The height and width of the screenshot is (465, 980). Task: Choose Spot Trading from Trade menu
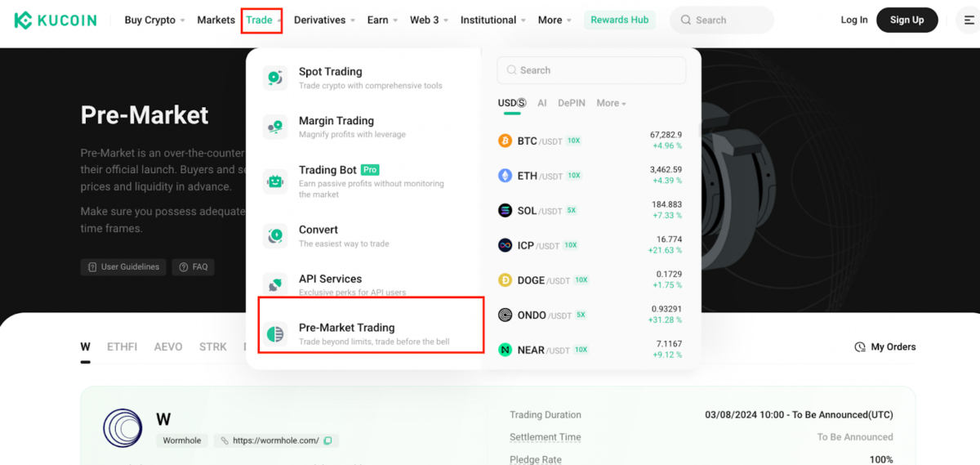click(x=363, y=78)
